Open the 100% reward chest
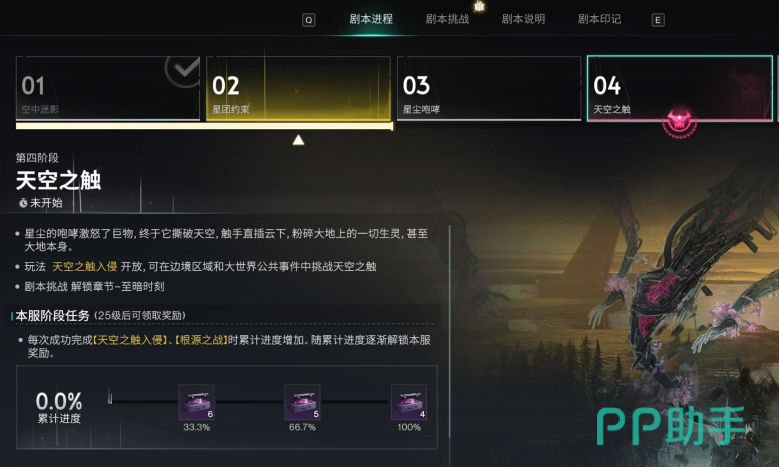779x467 pixels. point(409,402)
